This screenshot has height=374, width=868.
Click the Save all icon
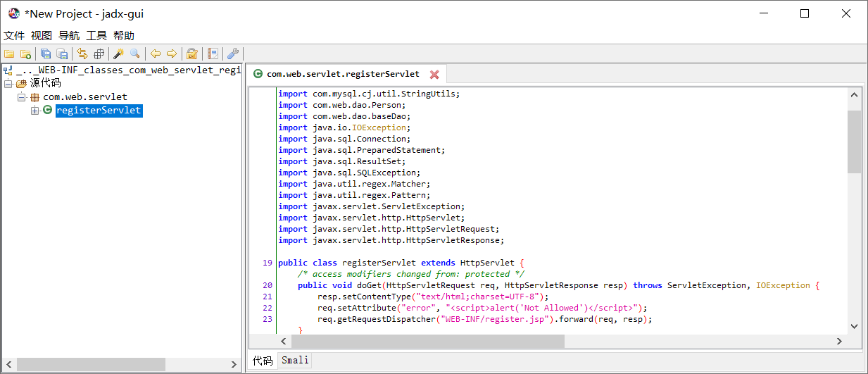pyautogui.click(x=46, y=54)
